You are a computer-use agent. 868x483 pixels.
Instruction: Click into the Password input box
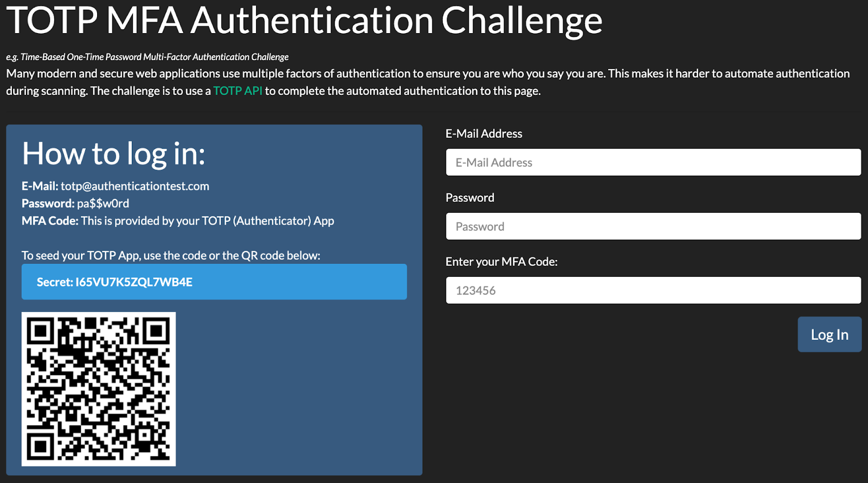coord(653,226)
